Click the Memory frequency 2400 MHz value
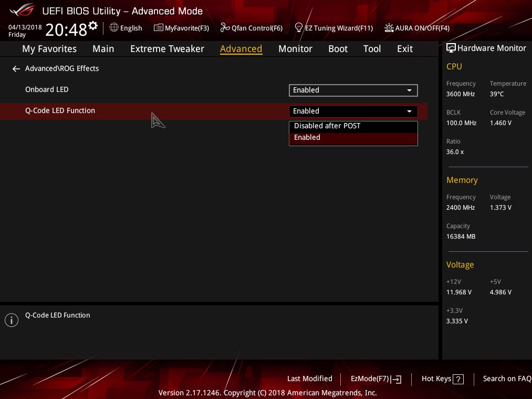The image size is (532, 399). coord(461,208)
